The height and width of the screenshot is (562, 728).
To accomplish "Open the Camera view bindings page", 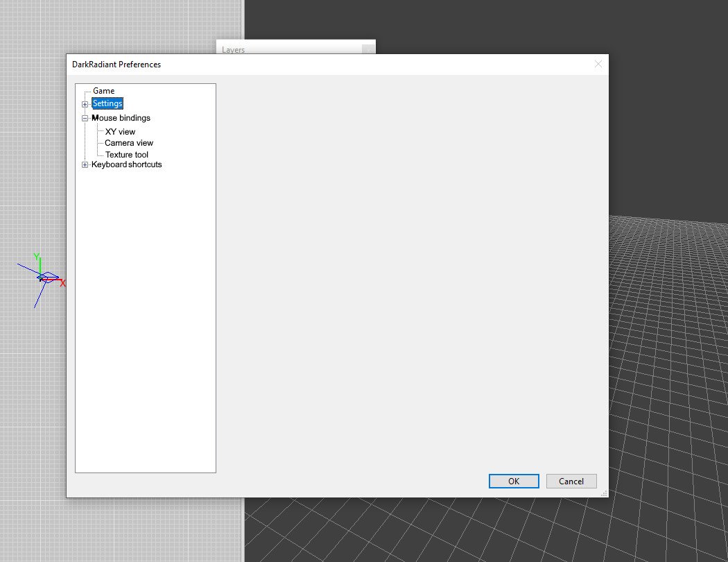I will [x=128, y=143].
